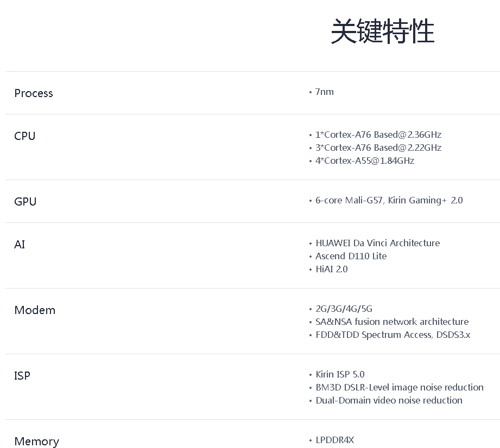This screenshot has width=500, height=448.
Task: Click the 4*Cortex-A55@1.84GHz line
Action: [x=365, y=161]
